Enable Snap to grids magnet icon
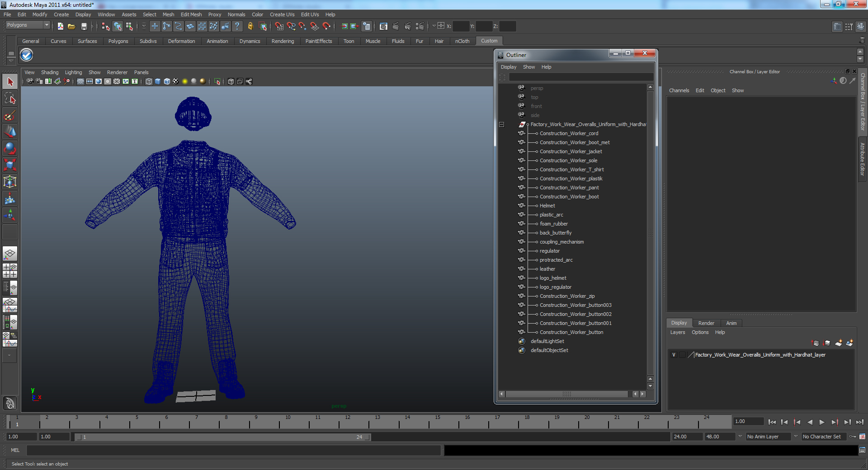The height and width of the screenshot is (470, 868). point(279,27)
